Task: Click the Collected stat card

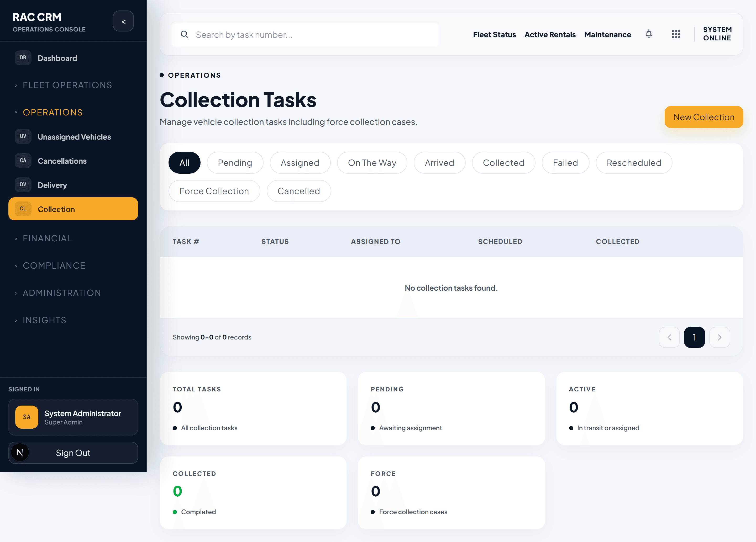Action: coord(253,492)
